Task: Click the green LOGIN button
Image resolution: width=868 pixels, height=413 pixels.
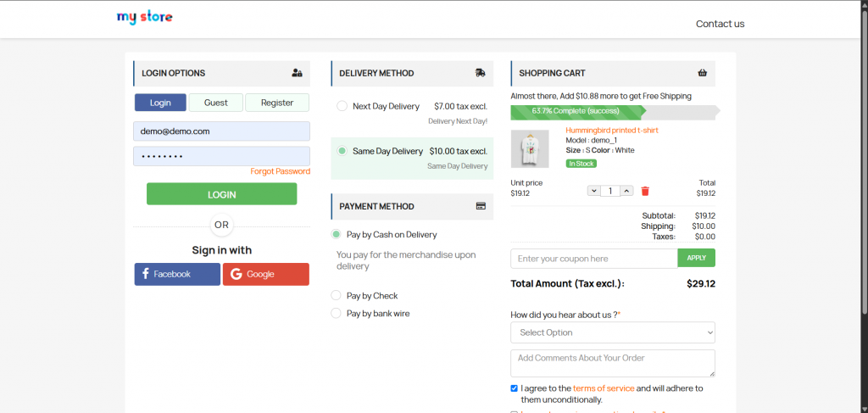Action: 221,194
